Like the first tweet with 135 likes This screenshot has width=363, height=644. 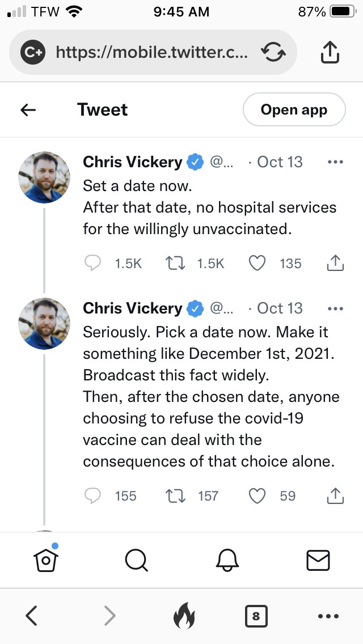point(258,263)
